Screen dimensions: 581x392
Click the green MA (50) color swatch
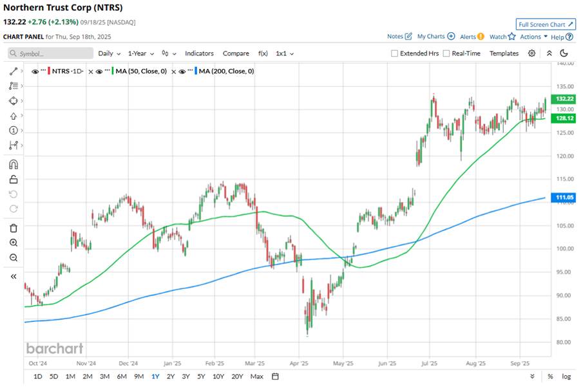[x=113, y=71]
